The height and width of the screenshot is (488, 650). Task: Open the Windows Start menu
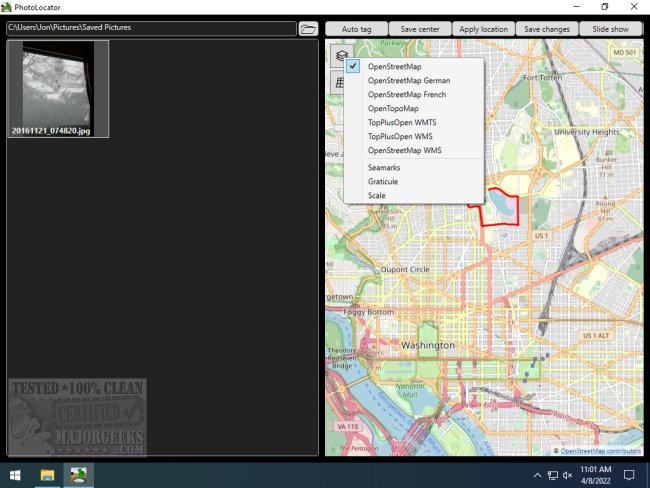[15, 475]
